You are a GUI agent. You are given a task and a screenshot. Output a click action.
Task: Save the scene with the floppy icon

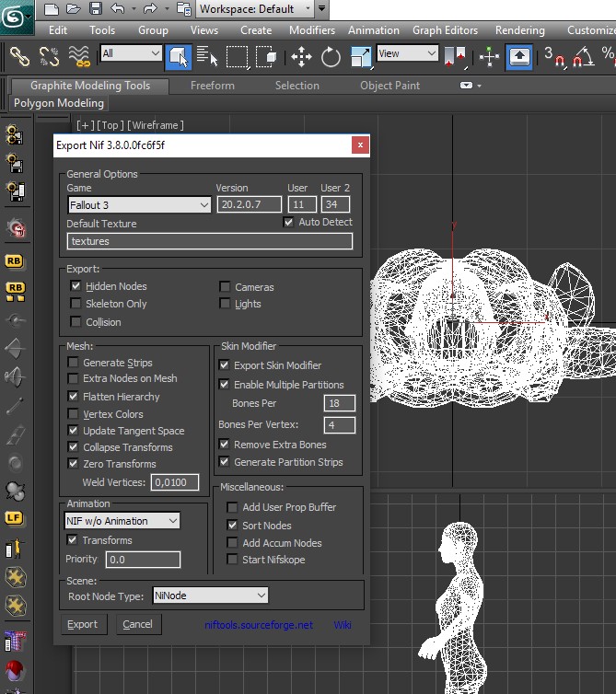point(95,9)
